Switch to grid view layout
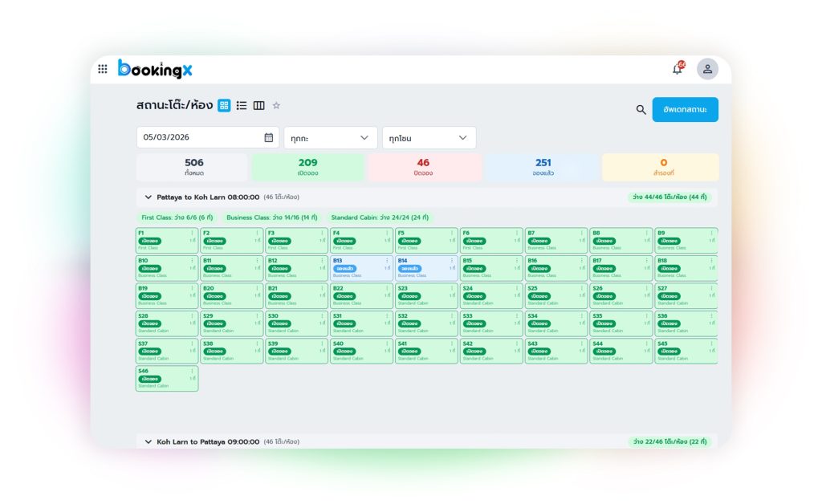This screenshot has height=504, width=822. coord(224,105)
